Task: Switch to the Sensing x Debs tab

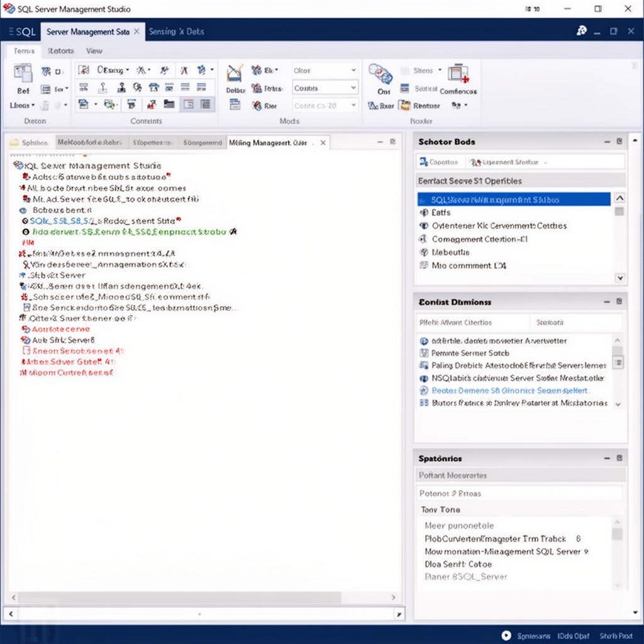Action: (x=176, y=31)
